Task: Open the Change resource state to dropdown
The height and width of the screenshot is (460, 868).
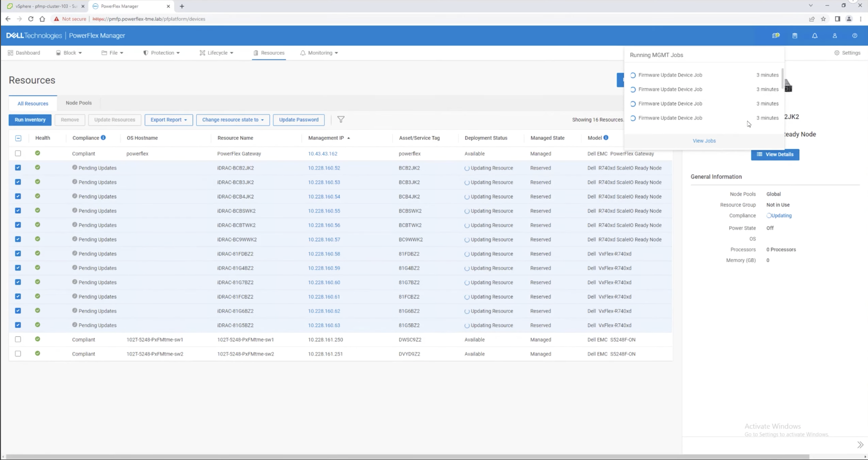Action: 233,120
